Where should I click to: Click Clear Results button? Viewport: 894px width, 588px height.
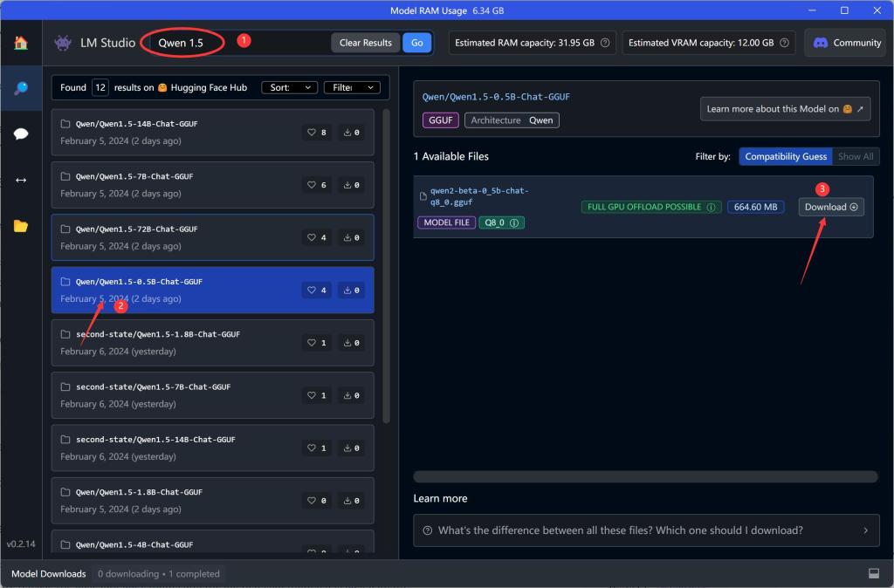pos(366,43)
